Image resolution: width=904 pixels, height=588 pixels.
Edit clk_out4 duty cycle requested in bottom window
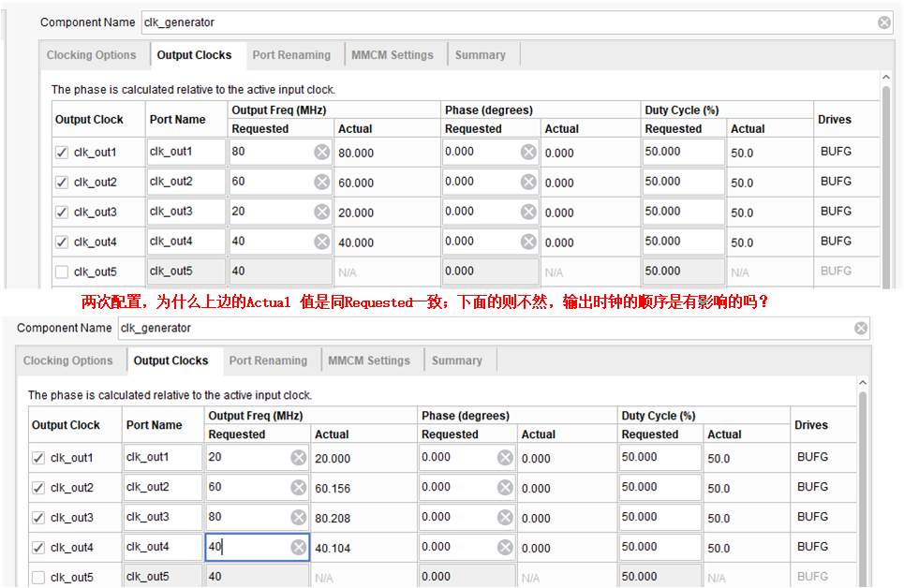click(660, 547)
